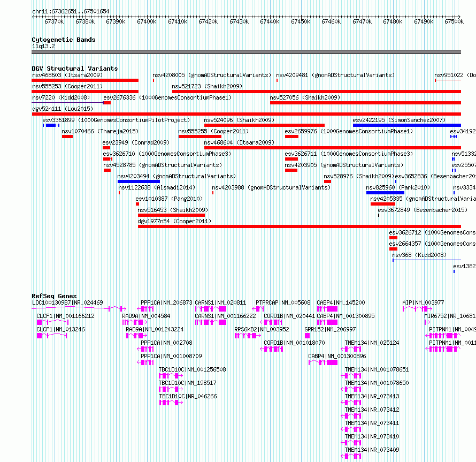Click the CORO1B|NM_020441 gene label
The width and height of the screenshot is (476, 462).
click(289, 316)
